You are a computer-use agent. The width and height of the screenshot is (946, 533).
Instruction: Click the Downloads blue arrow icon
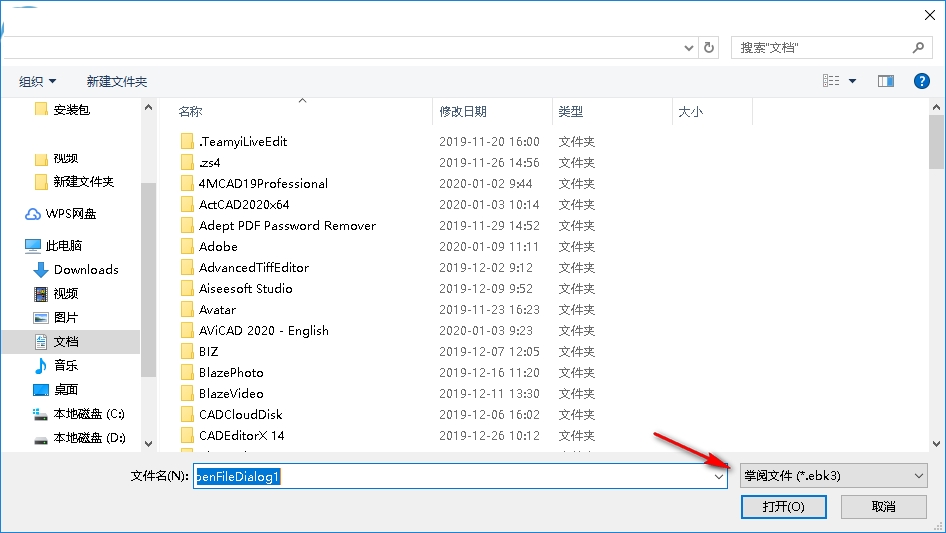click(40, 270)
